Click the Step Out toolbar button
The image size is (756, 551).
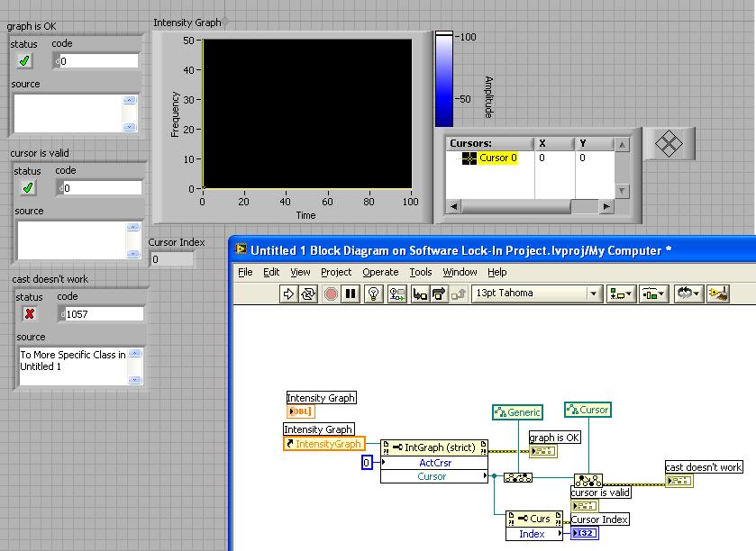[x=458, y=294]
